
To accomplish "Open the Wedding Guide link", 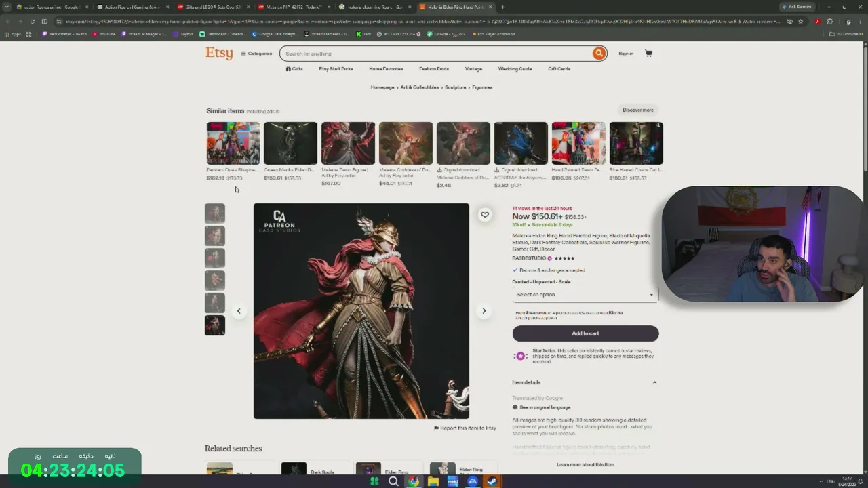I will 515,69.
